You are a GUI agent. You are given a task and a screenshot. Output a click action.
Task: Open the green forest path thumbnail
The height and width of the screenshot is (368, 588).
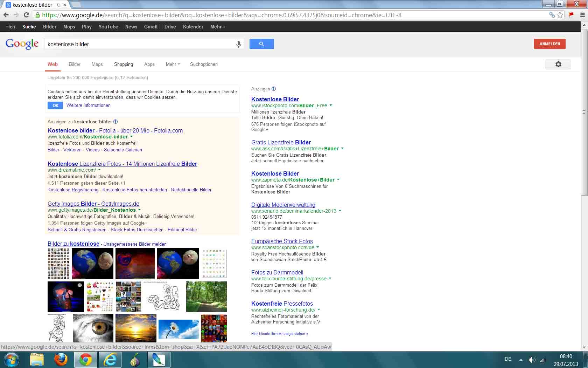(x=206, y=297)
